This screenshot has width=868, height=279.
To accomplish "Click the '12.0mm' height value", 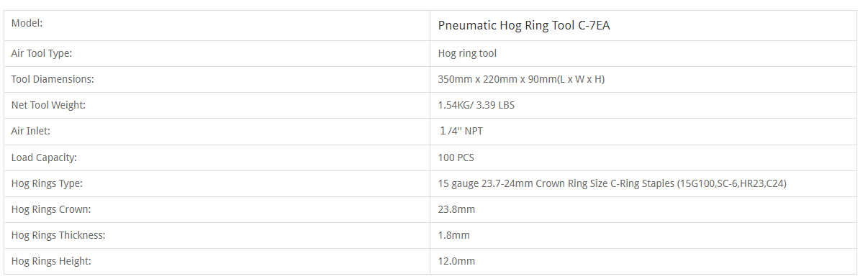I will click(x=456, y=261).
